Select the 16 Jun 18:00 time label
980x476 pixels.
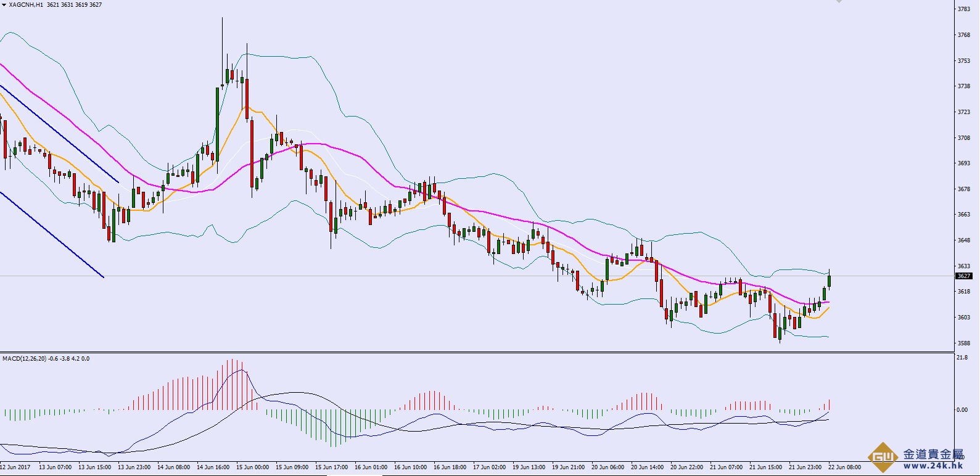click(x=450, y=467)
